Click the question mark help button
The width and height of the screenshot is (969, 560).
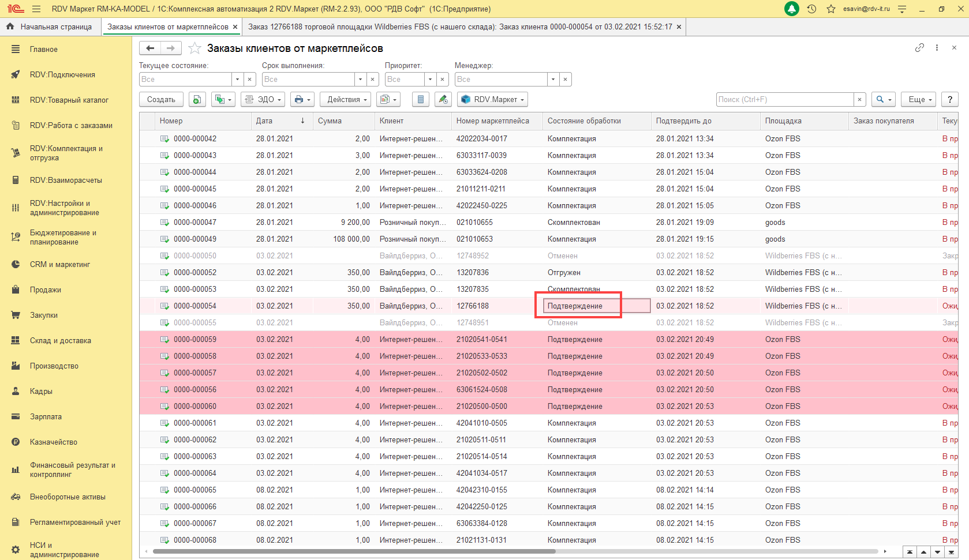[x=949, y=100]
